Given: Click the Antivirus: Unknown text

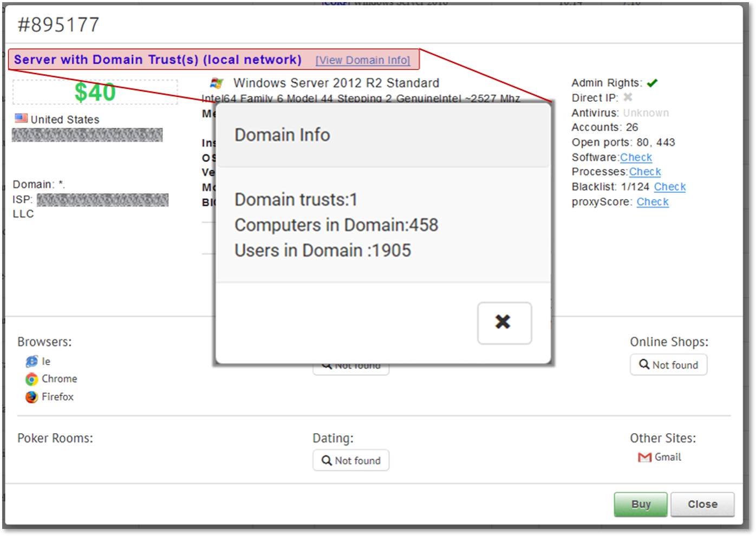Looking at the screenshot, I should click(620, 113).
